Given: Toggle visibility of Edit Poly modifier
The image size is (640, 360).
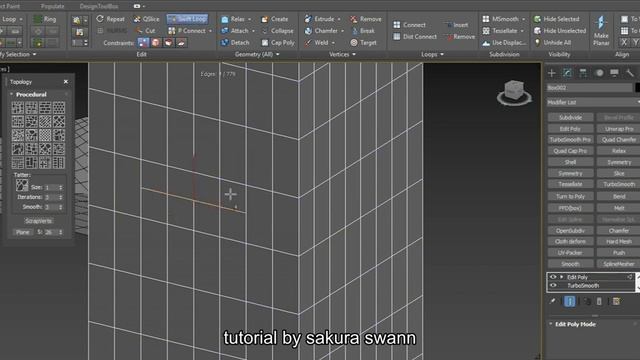Looking at the screenshot, I should pos(553,277).
